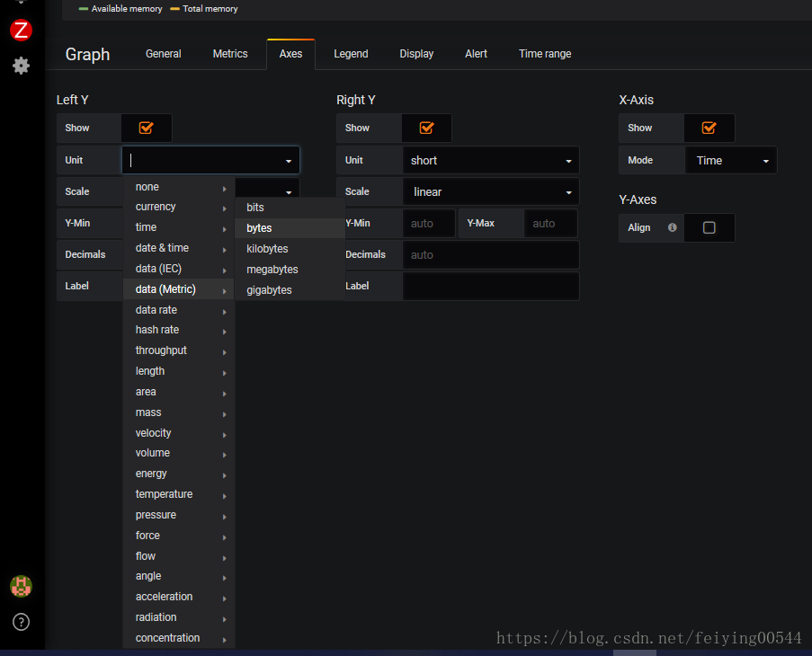Screen dimensions: 812x656
Task: Expand the data (Metric) category
Action: coord(179,289)
